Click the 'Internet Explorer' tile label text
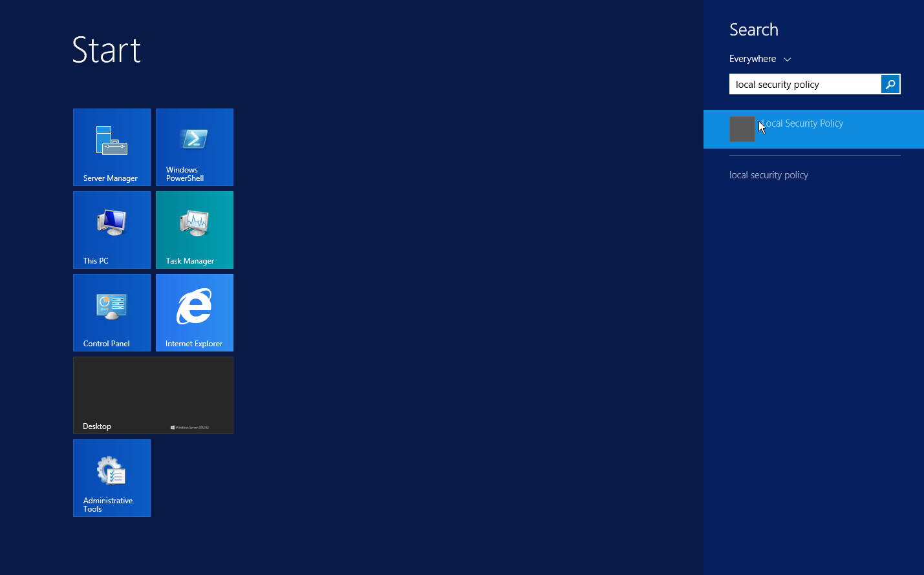 (194, 344)
